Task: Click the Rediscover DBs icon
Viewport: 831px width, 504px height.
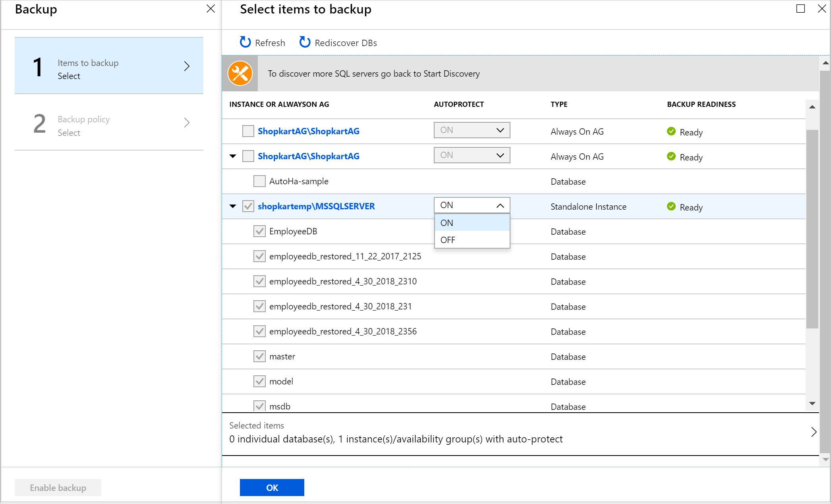Action: tap(305, 42)
